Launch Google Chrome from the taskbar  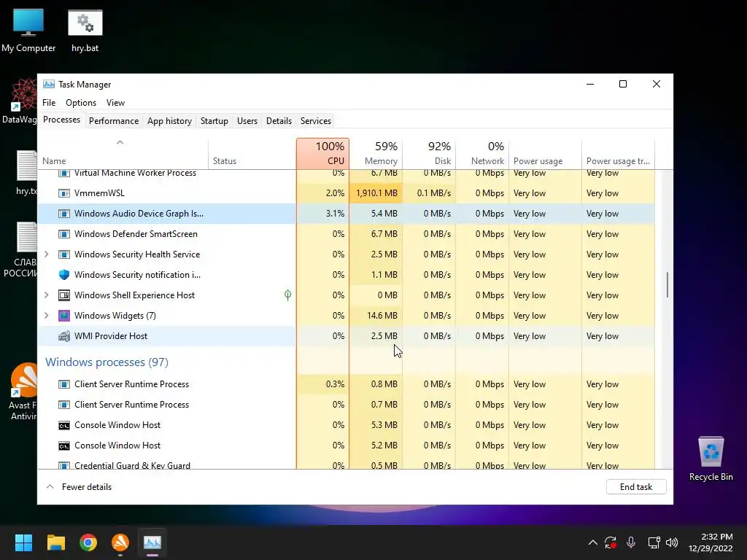[88, 542]
